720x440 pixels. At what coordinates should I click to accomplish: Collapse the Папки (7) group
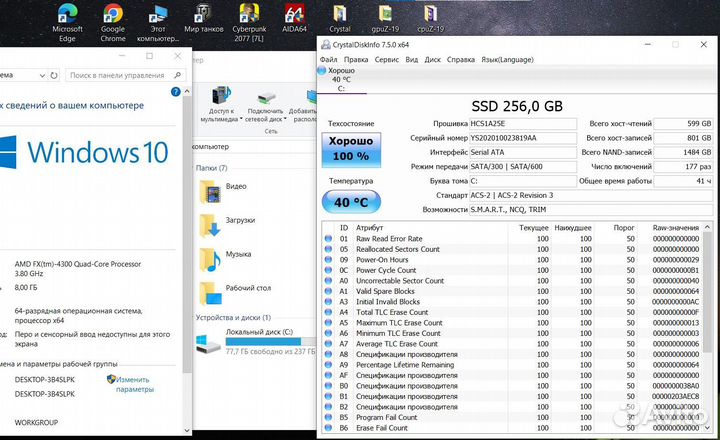(211, 168)
